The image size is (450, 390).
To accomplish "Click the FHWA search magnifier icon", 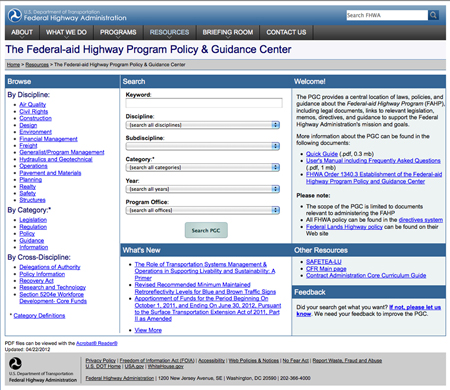I will [433, 15].
